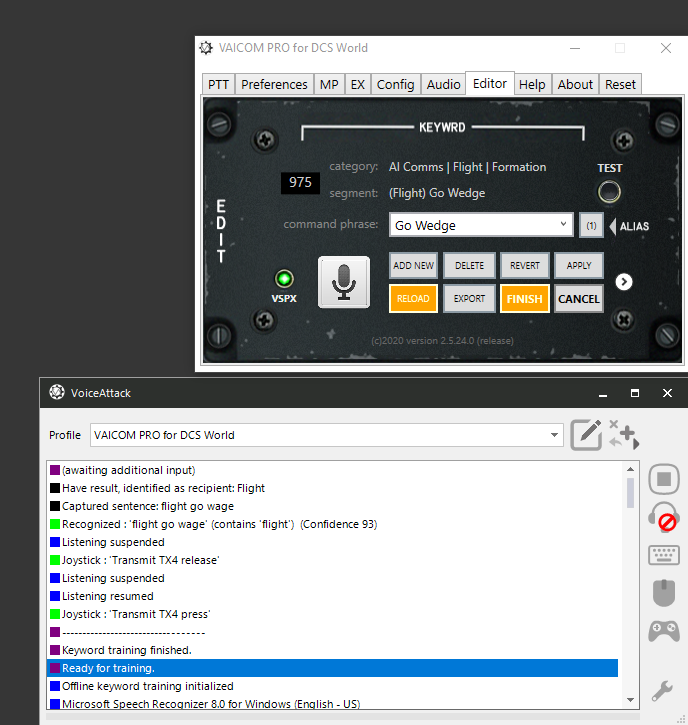The width and height of the screenshot is (688, 725).
Task: Click the orange FINISH button
Action: [525, 299]
